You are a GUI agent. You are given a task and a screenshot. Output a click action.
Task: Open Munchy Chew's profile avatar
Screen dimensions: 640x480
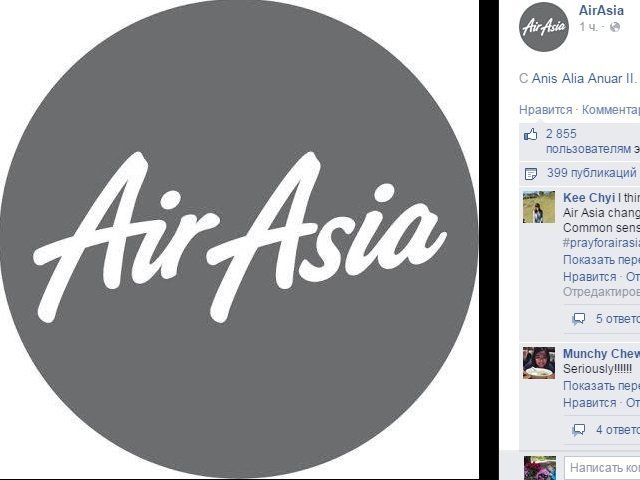pos(539,363)
